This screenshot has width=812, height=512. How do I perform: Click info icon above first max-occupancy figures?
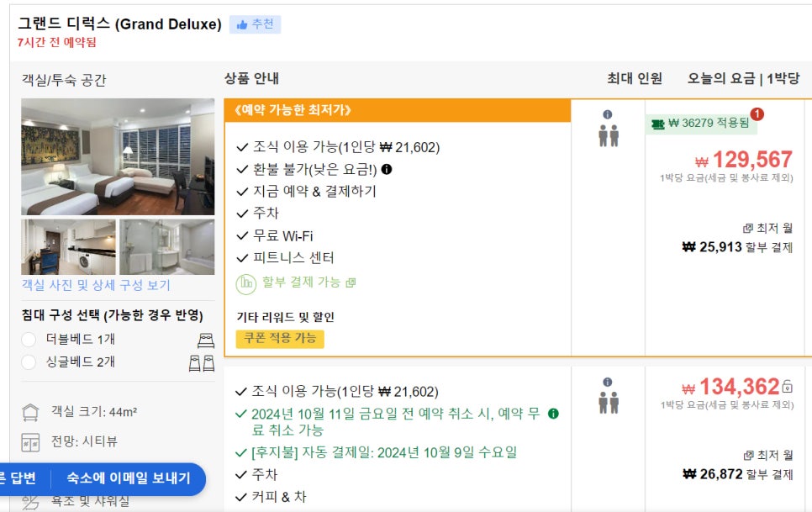click(608, 114)
